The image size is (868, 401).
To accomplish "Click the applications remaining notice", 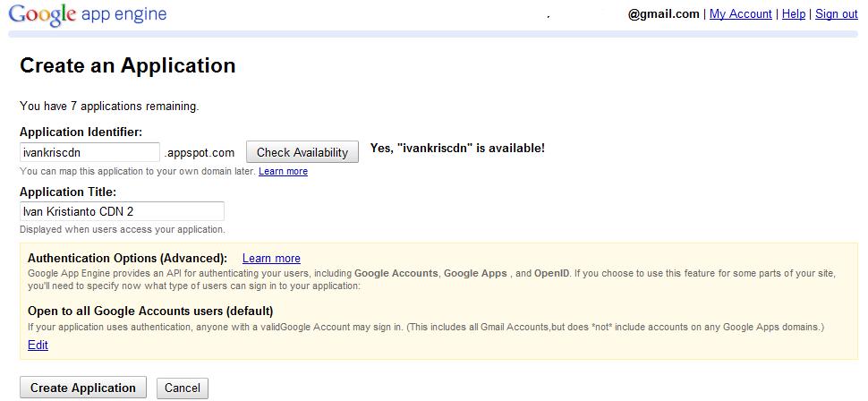I will [x=109, y=106].
